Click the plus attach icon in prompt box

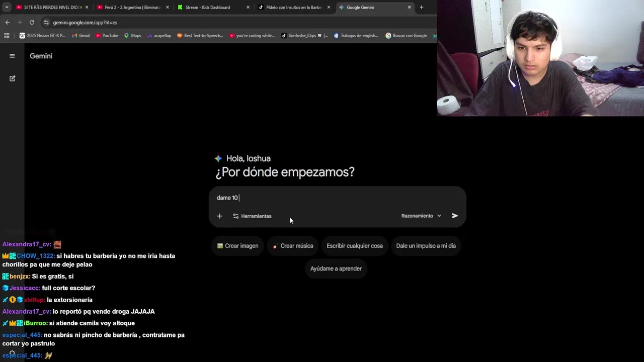click(x=219, y=216)
